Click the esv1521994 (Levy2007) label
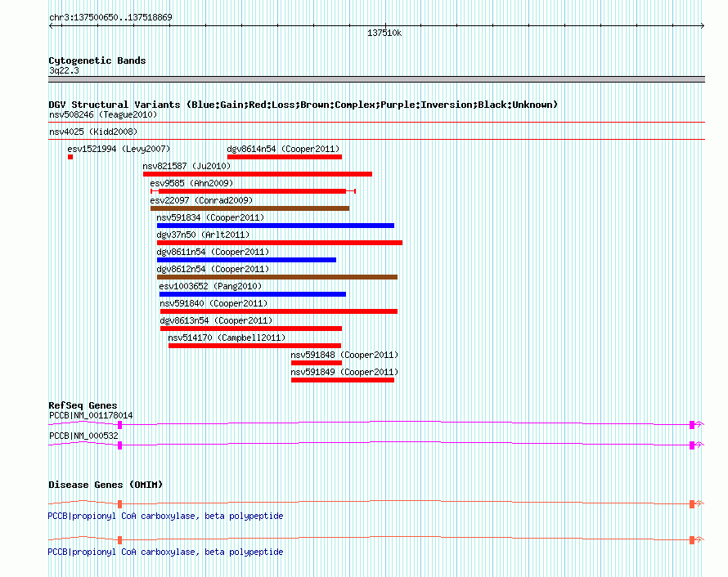The height and width of the screenshot is (577, 728). pyautogui.click(x=119, y=149)
